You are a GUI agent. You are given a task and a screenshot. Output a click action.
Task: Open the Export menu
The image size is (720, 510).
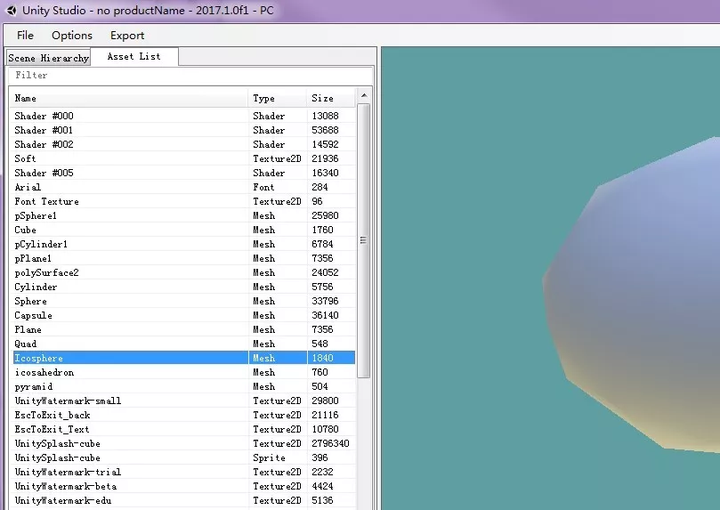tap(127, 35)
